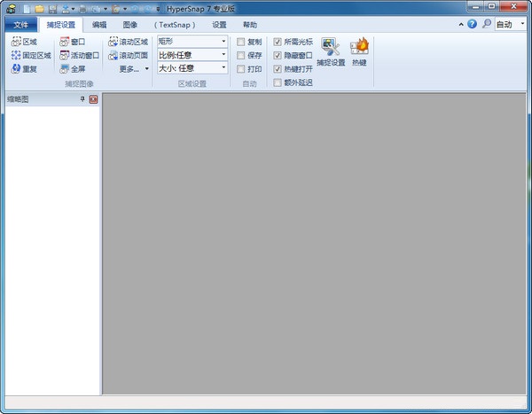Screen dimensions: 532x414
Task: Open the 矩形 shape dropdown
Action: click(x=192, y=42)
